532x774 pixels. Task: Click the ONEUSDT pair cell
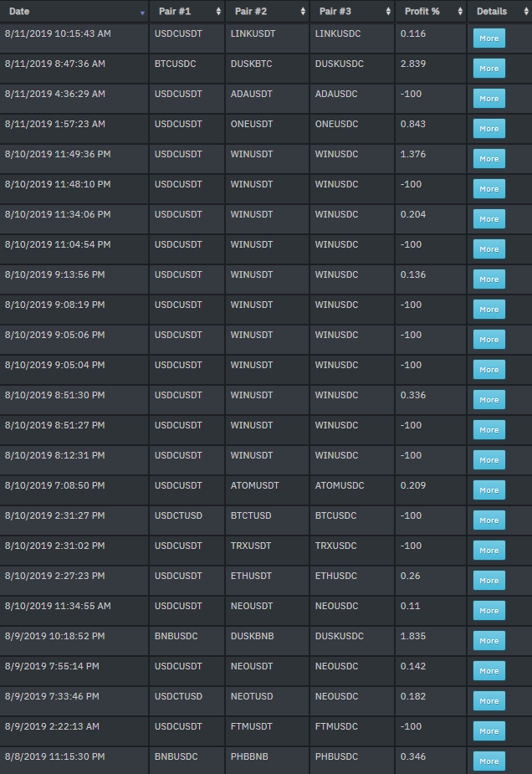[x=268, y=129]
